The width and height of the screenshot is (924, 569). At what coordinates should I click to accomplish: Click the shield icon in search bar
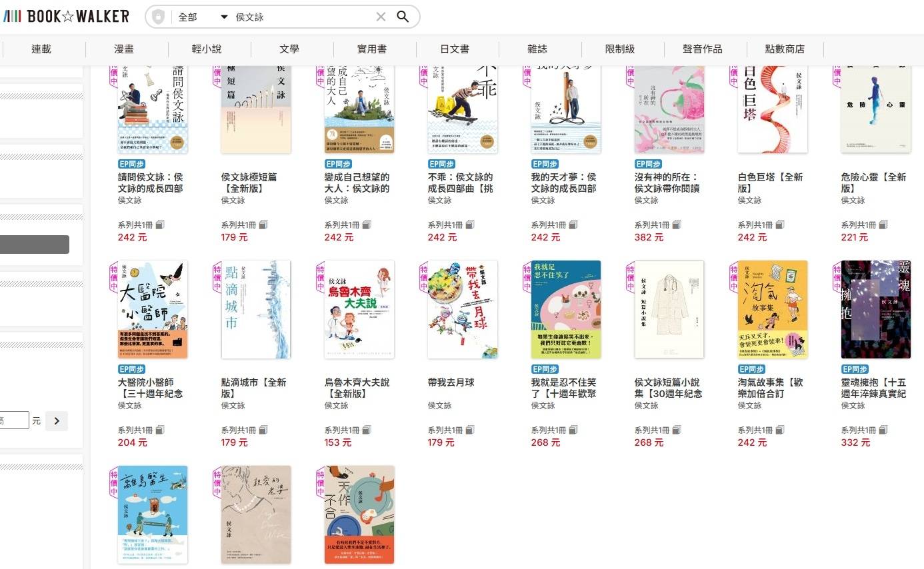tap(158, 17)
